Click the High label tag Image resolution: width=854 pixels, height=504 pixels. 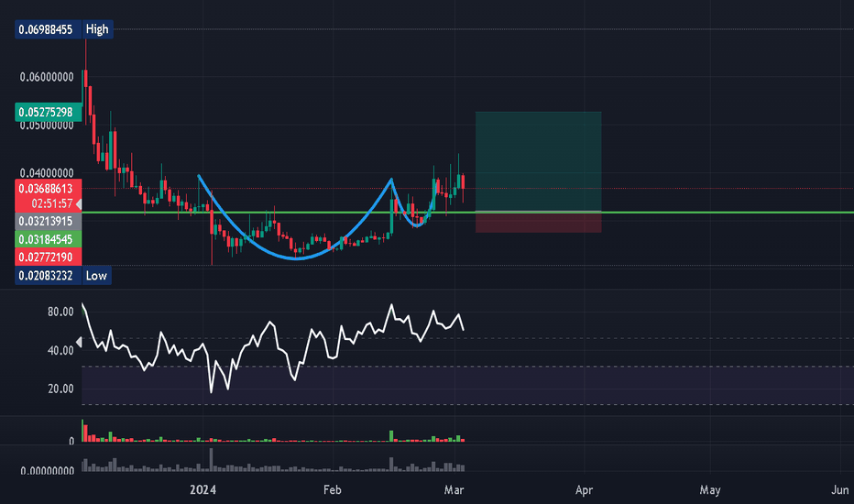tap(97, 29)
